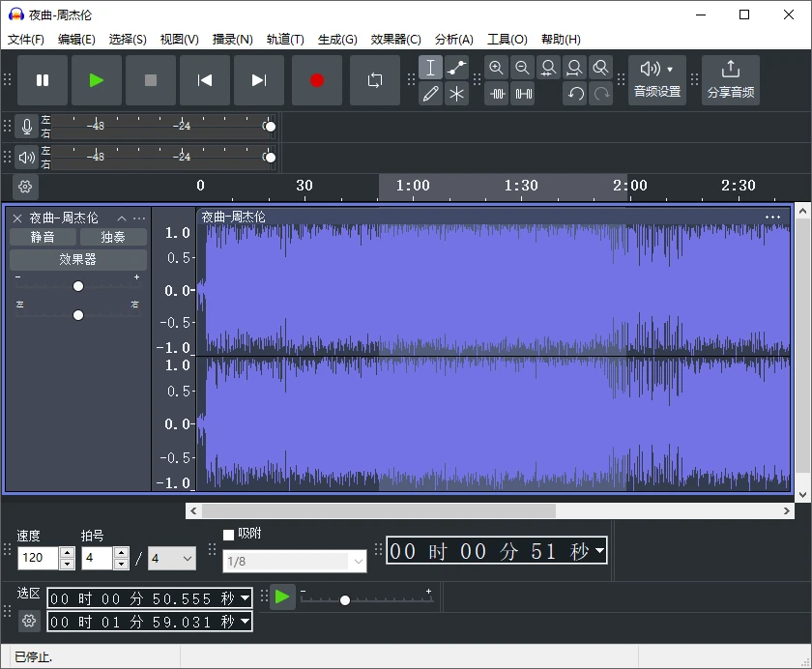Click the 分享音频 button
The image size is (812, 669).
tap(731, 79)
